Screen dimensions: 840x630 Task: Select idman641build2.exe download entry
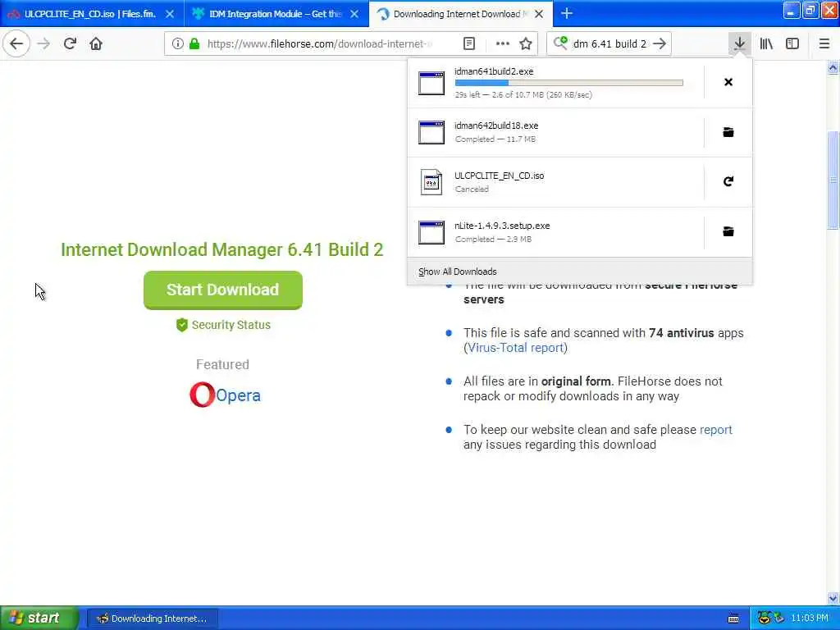coord(555,83)
